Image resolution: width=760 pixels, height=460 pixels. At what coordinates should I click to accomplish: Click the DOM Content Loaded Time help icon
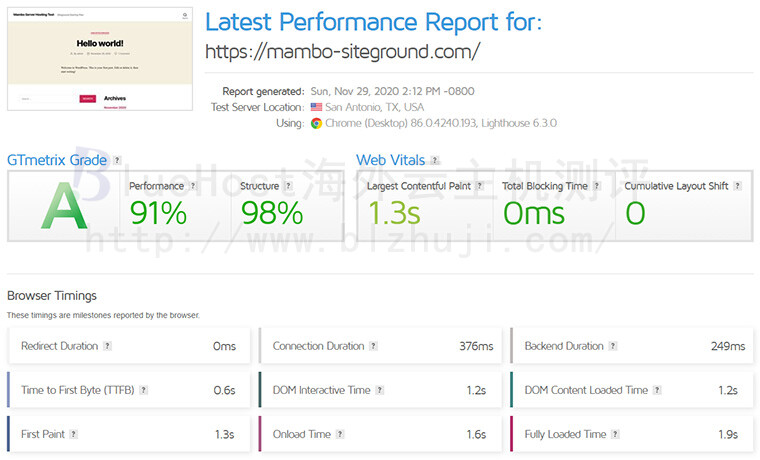coord(657,390)
